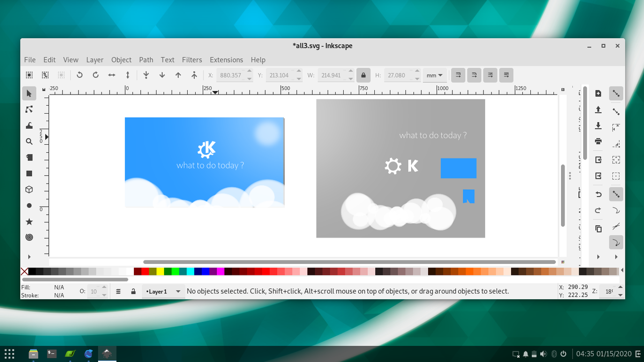Screen dimensions: 644x362
Task: Toggle width/height ratio lock
Action: coord(363,75)
